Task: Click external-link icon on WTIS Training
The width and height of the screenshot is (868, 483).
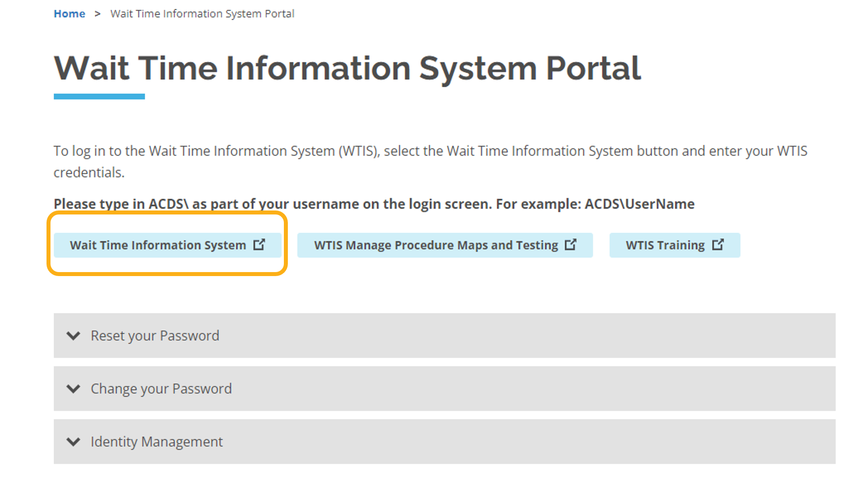Action: tap(718, 245)
